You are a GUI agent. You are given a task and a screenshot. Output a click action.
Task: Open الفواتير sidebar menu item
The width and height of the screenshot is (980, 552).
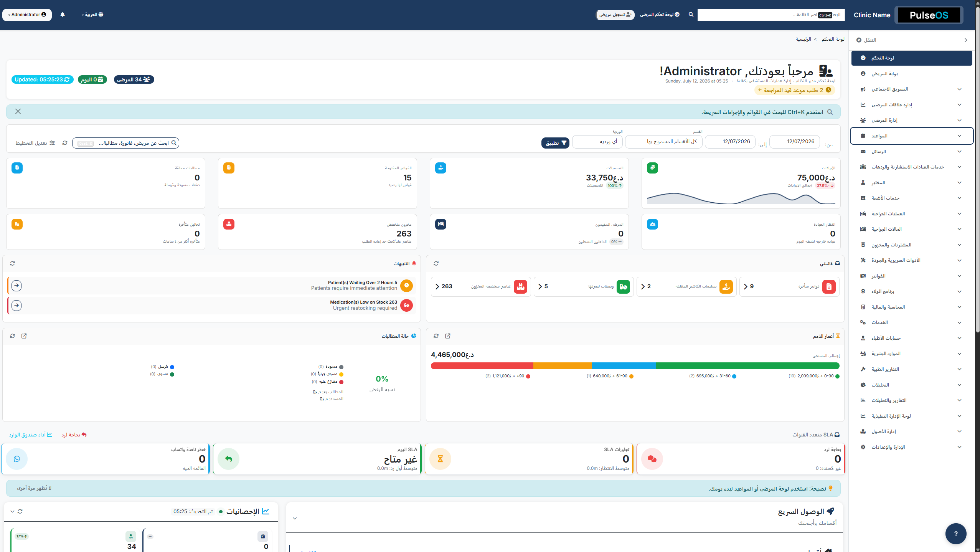point(911,276)
